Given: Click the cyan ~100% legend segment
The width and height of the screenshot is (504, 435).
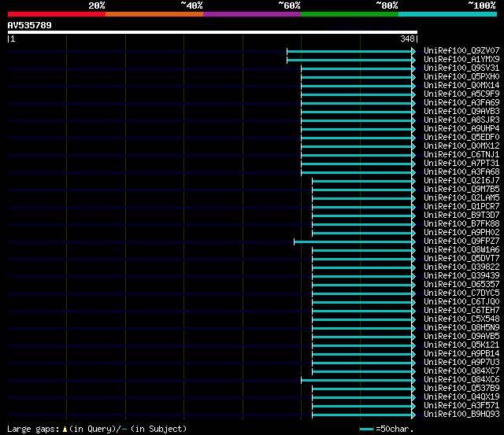Looking at the screenshot, I should click(448, 14).
